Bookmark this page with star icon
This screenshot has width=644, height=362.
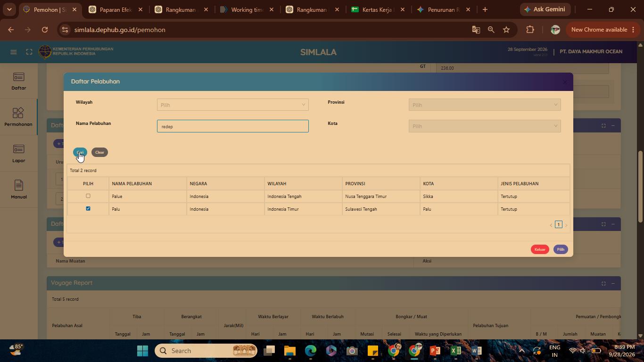pos(506,30)
